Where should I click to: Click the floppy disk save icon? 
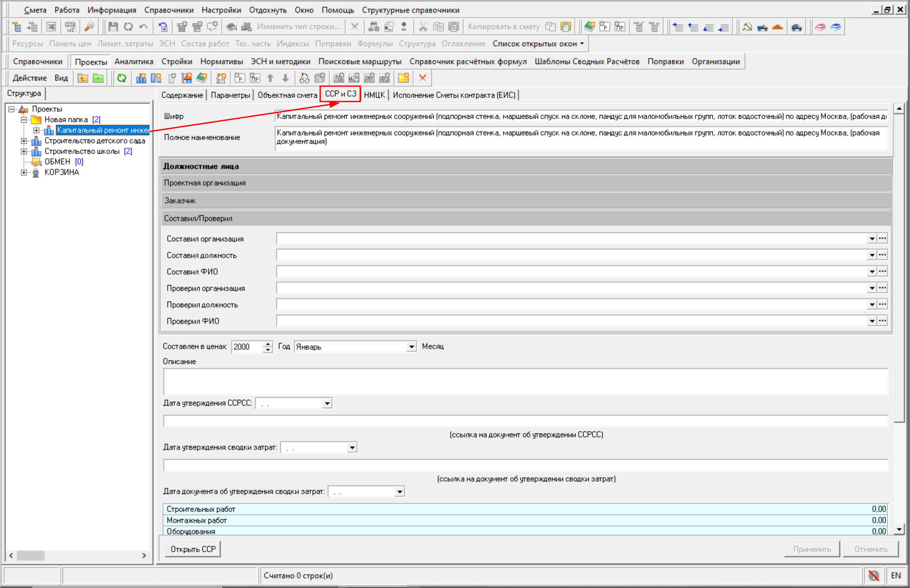pyautogui.click(x=113, y=27)
